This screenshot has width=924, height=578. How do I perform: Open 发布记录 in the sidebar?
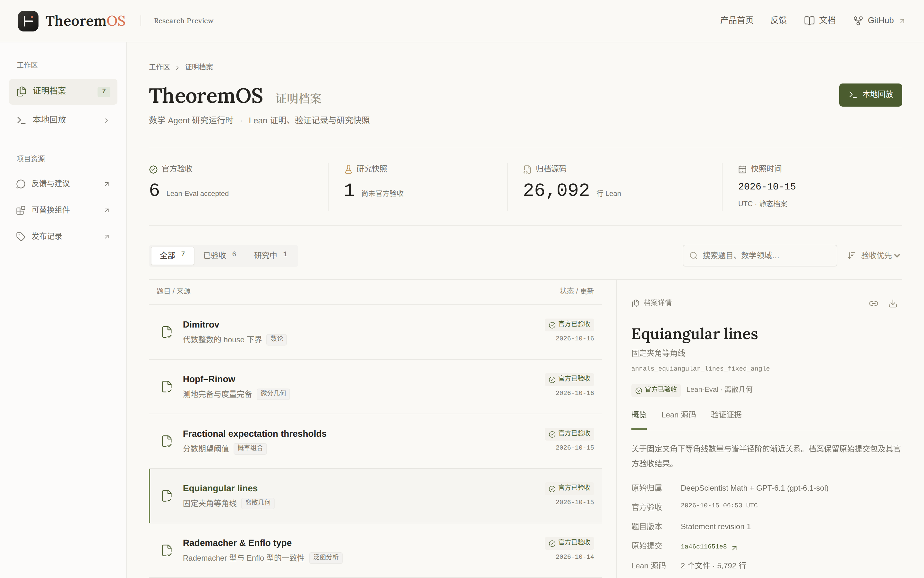click(63, 237)
